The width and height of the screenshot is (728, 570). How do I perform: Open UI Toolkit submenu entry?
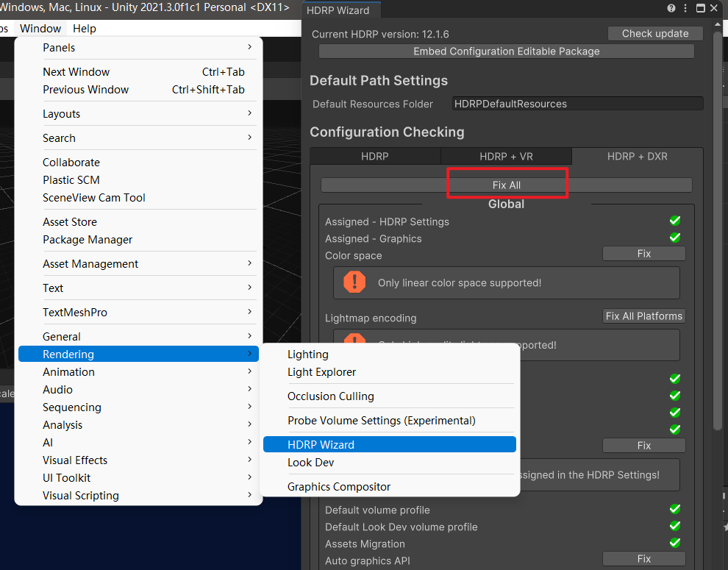point(138,477)
